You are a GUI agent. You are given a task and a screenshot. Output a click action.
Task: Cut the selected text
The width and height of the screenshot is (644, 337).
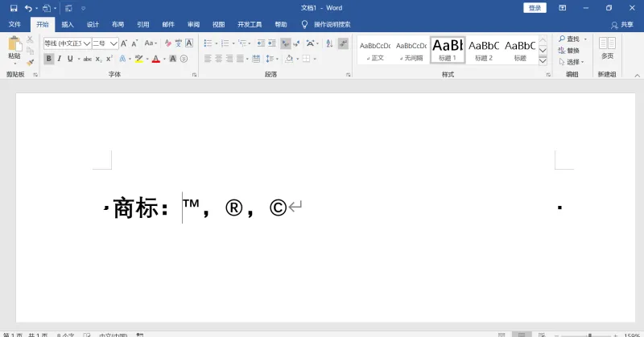30,39
